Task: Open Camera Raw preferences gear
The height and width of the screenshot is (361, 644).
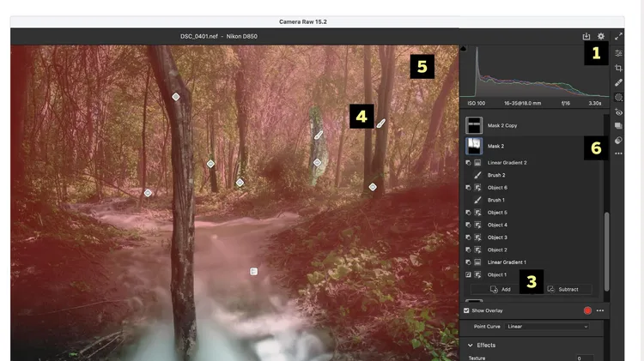Action: click(x=601, y=36)
